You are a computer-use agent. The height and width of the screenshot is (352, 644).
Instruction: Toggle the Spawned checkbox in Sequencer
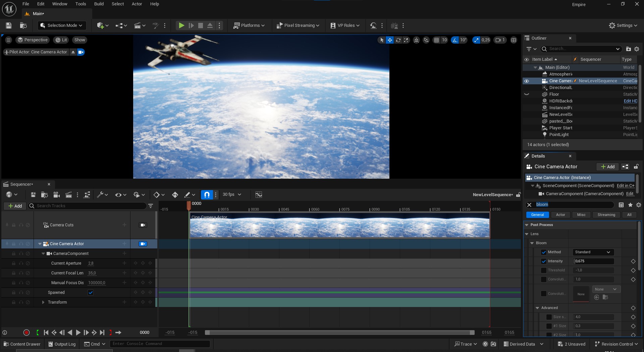coord(91,293)
